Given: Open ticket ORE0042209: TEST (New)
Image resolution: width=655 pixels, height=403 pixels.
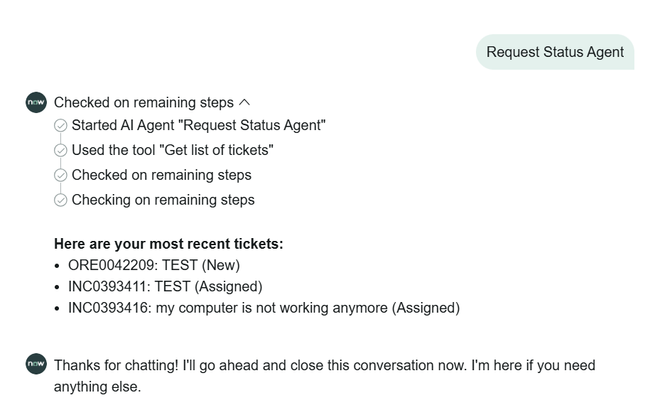Looking at the screenshot, I should tap(154, 265).
